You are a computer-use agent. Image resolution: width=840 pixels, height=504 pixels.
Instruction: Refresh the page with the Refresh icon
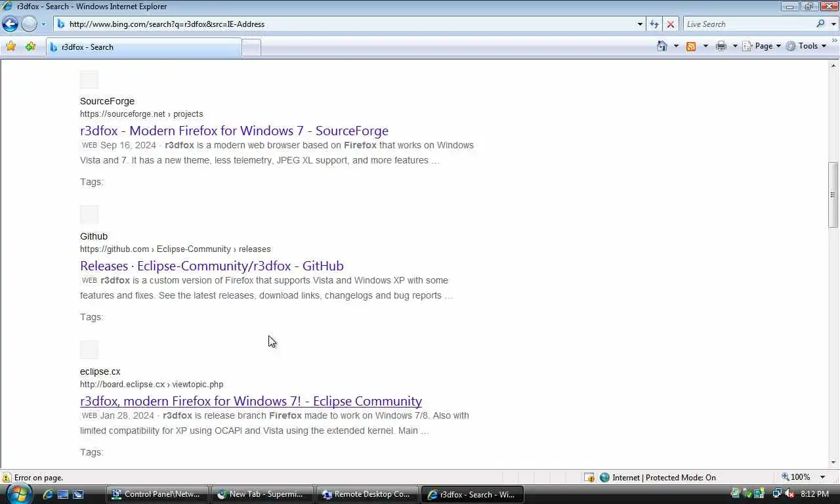click(x=654, y=24)
